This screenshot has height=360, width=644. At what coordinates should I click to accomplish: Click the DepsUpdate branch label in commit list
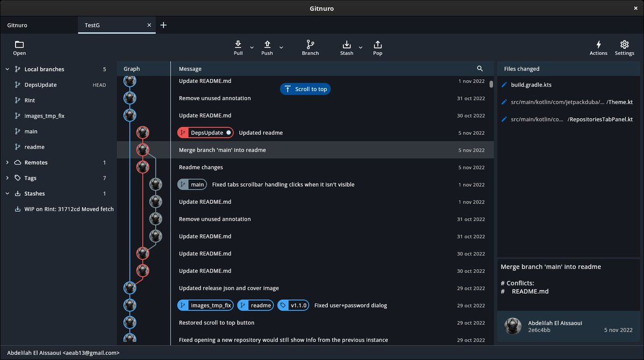205,133
